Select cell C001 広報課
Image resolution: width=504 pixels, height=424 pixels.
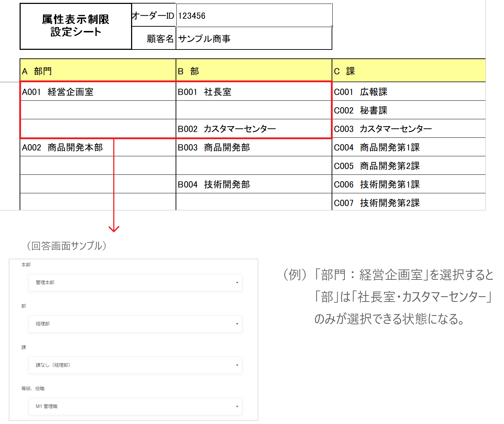[x=408, y=92]
